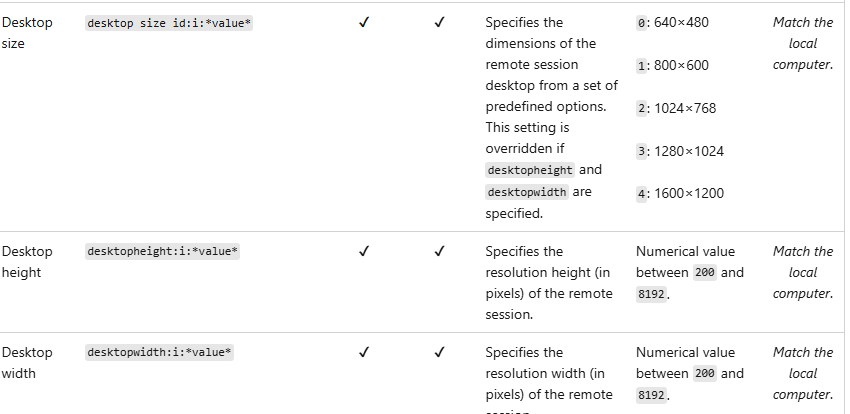Click the second checkmark in Desktop width row

pyautogui.click(x=440, y=353)
